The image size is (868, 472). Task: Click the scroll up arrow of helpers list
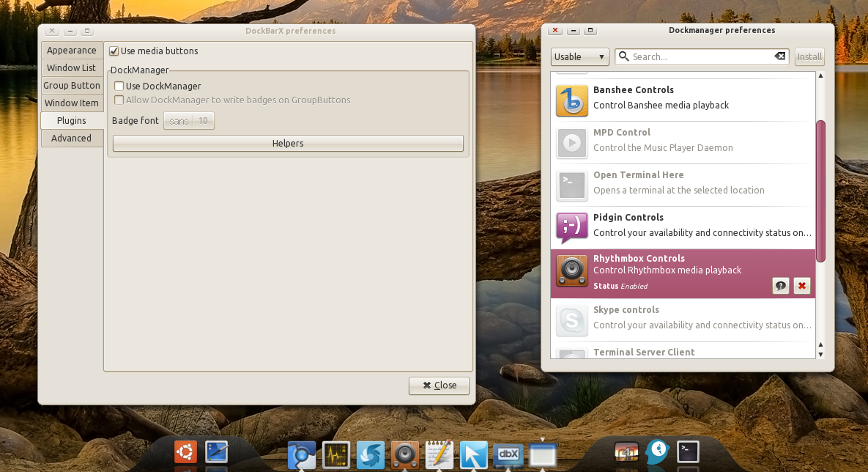point(820,75)
